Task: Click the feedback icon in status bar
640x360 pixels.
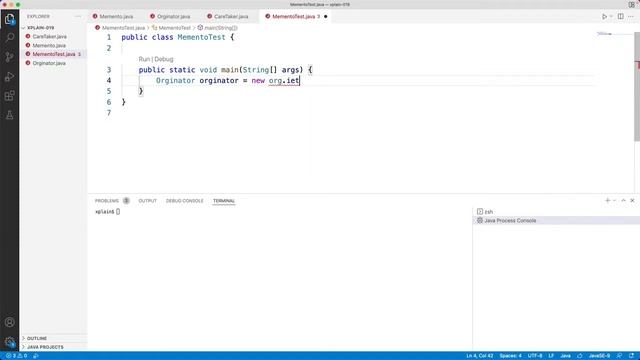Action: (x=620, y=356)
